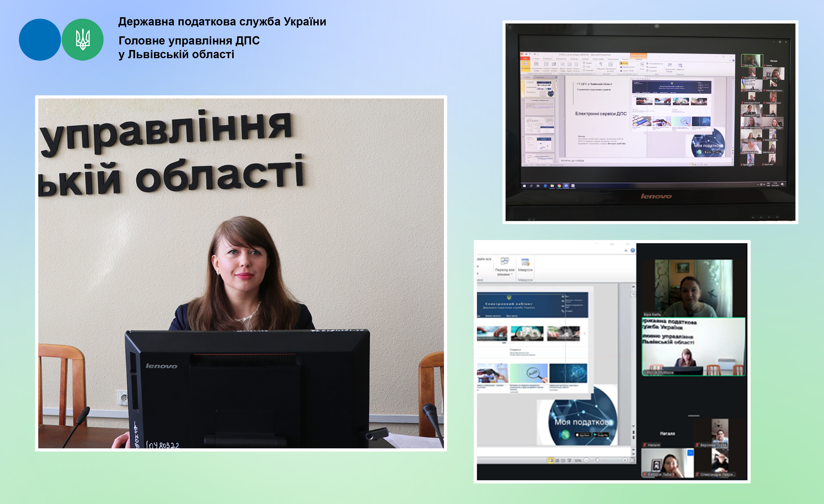Click the Нове вікно icon
This screenshot has width=824, height=504.
point(642,65)
